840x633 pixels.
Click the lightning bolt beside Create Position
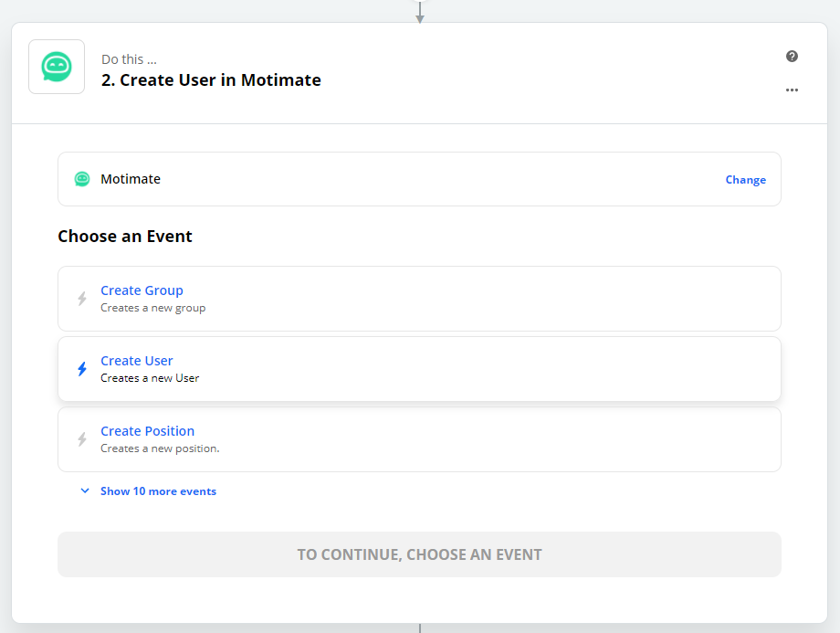pos(82,439)
